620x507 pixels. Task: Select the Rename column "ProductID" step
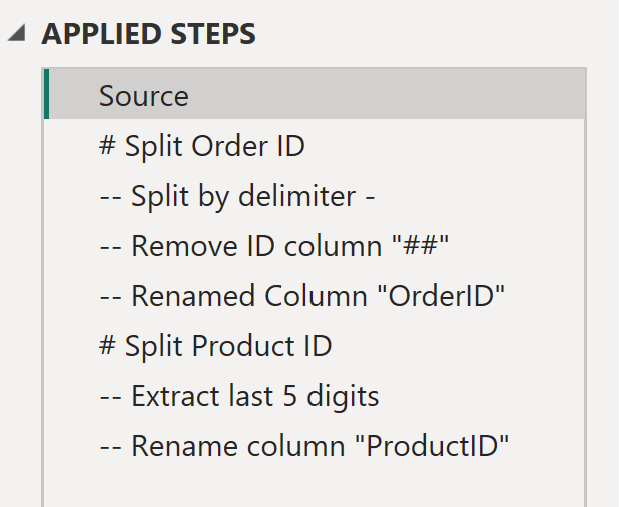pyautogui.click(x=305, y=446)
